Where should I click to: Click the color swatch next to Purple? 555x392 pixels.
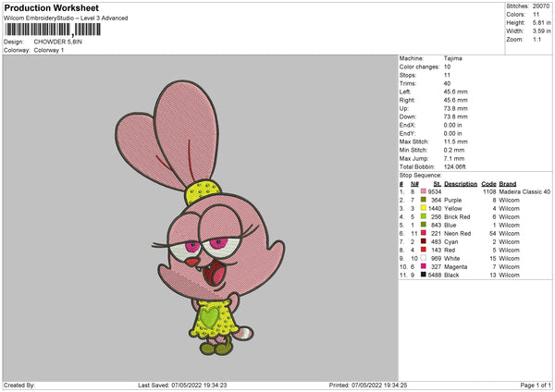tap(424, 200)
